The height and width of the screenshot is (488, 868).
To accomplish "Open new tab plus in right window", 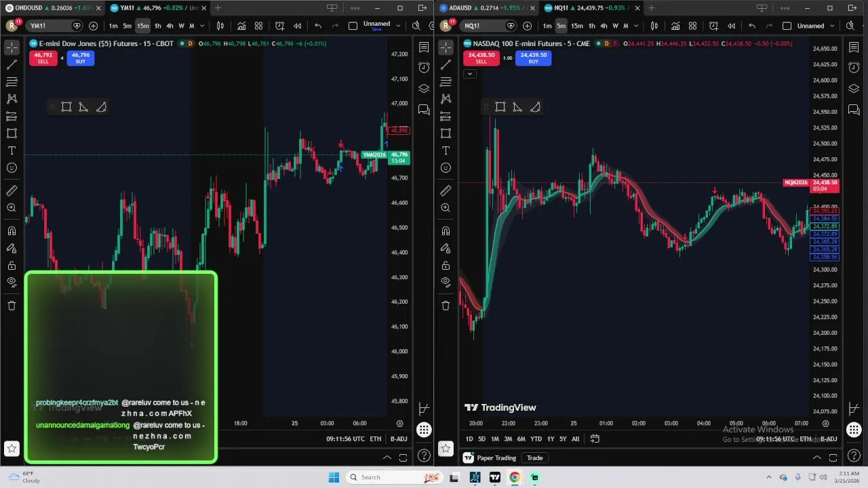I will coord(652,8).
